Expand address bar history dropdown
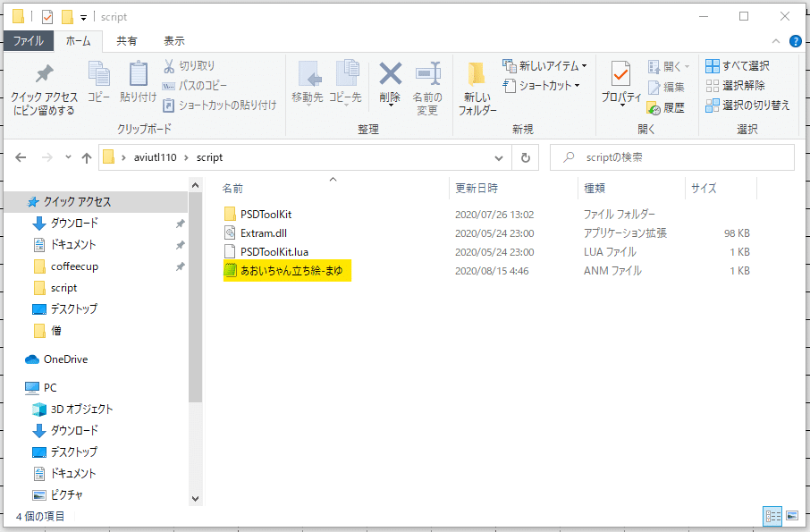This screenshot has height=532, width=810. (499, 157)
